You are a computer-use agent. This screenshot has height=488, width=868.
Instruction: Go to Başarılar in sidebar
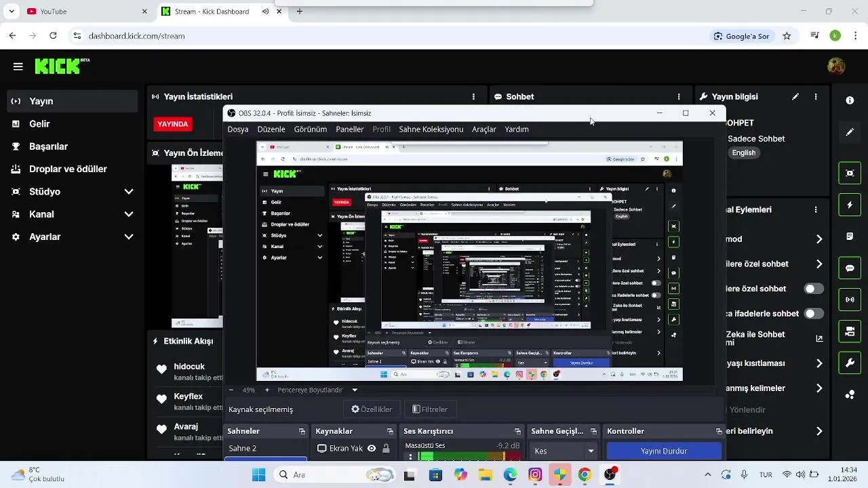[x=73, y=146]
